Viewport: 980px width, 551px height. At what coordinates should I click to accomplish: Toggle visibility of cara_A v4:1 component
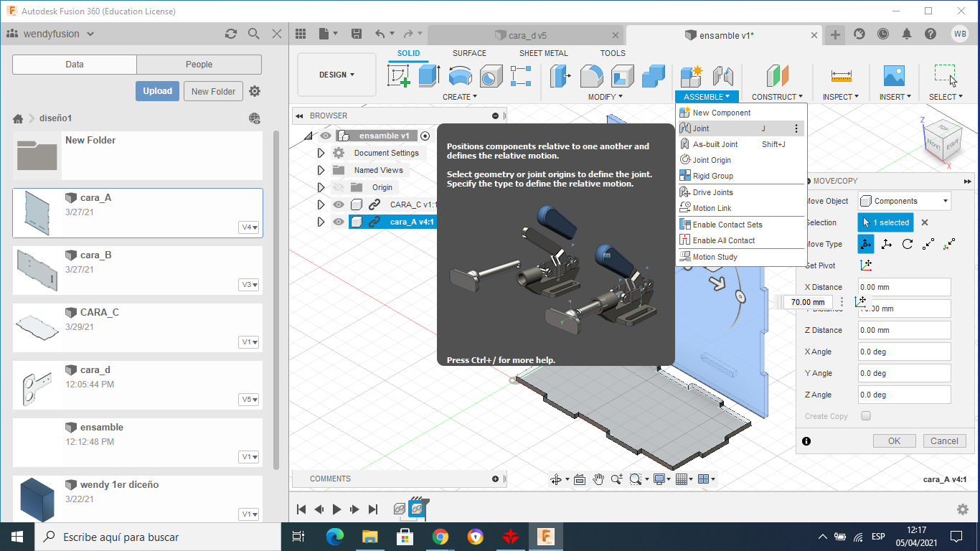(x=339, y=222)
